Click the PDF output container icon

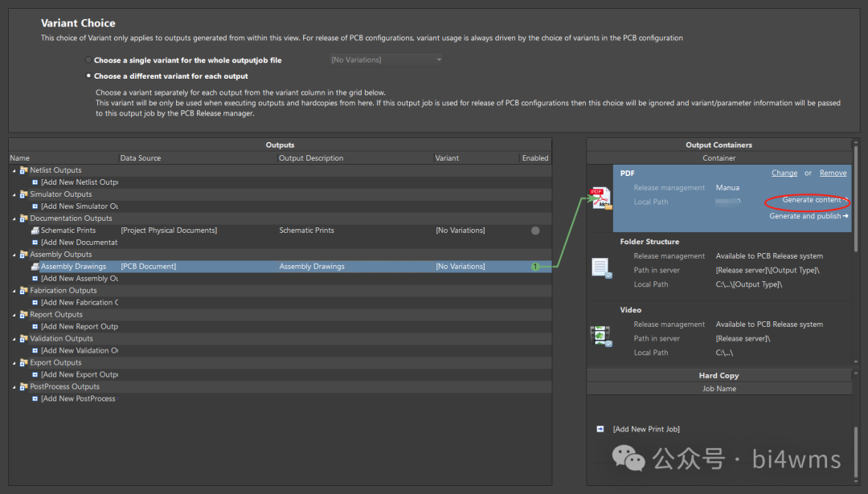[x=600, y=198]
